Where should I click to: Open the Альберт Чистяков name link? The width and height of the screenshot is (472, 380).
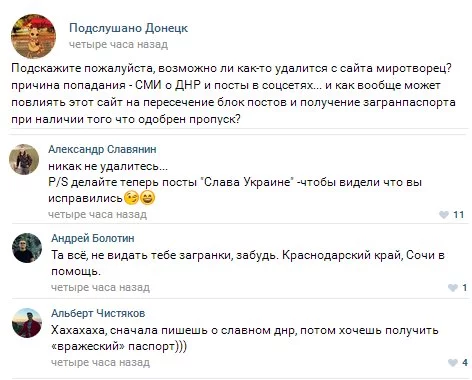[98, 313]
